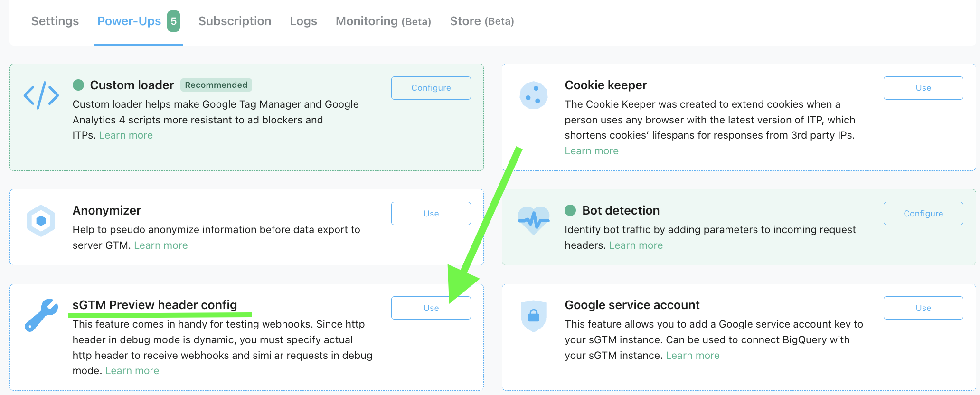Viewport: 980px width, 395px height.
Task: Open Learn more under Google service account
Action: [692, 355]
